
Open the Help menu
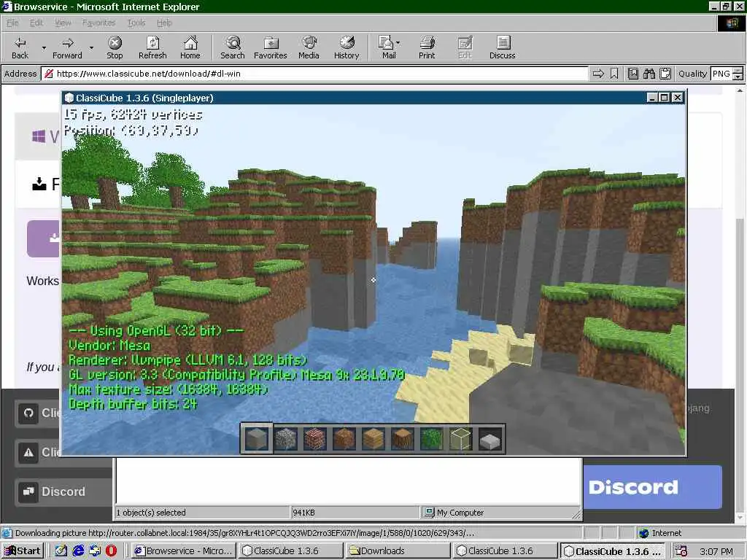164,23
